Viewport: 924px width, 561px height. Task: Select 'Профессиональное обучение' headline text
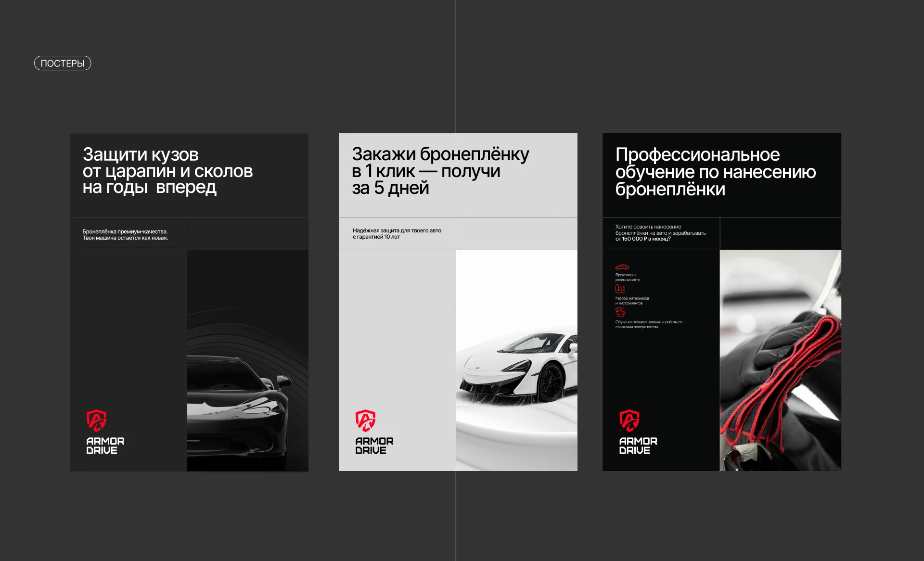[x=715, y=172]
